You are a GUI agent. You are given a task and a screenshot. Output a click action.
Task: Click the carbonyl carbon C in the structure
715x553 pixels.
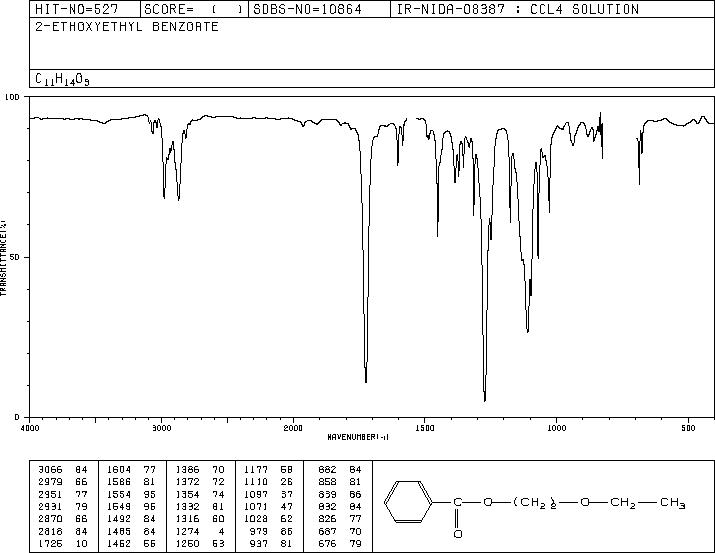[457, 502]
